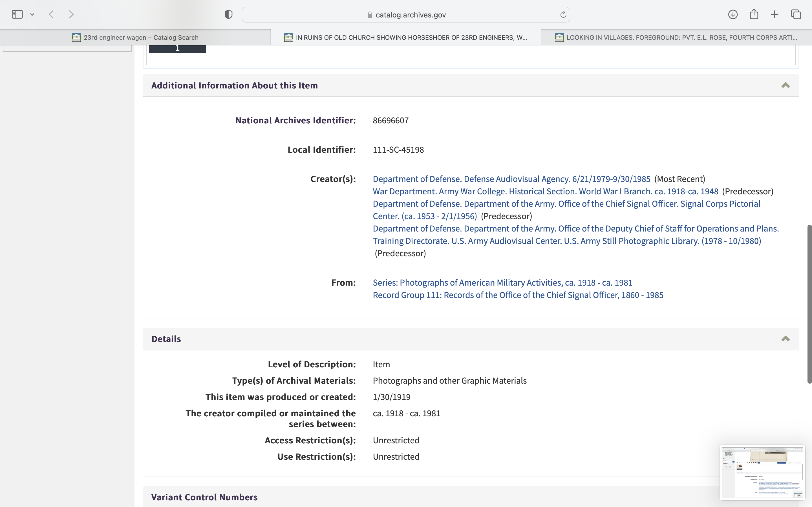Open the Series: Photographs of American Military Activities link
Image resolution: width=812 pixels, height=507 pixels.
[502, 283]
